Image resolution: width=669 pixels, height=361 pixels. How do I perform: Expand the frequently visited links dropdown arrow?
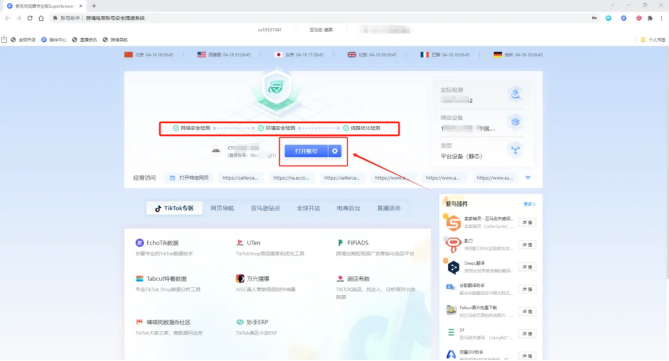click(x=528, y=178)
